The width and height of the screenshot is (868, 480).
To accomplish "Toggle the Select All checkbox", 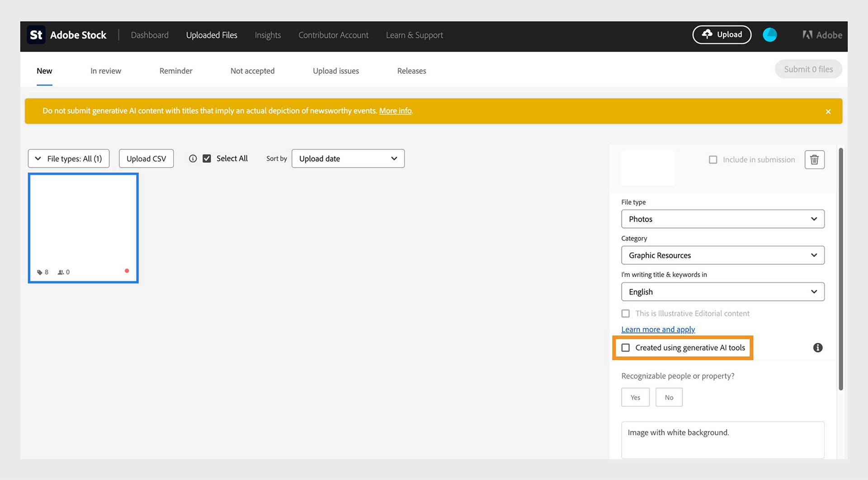I will coord(207,159).
